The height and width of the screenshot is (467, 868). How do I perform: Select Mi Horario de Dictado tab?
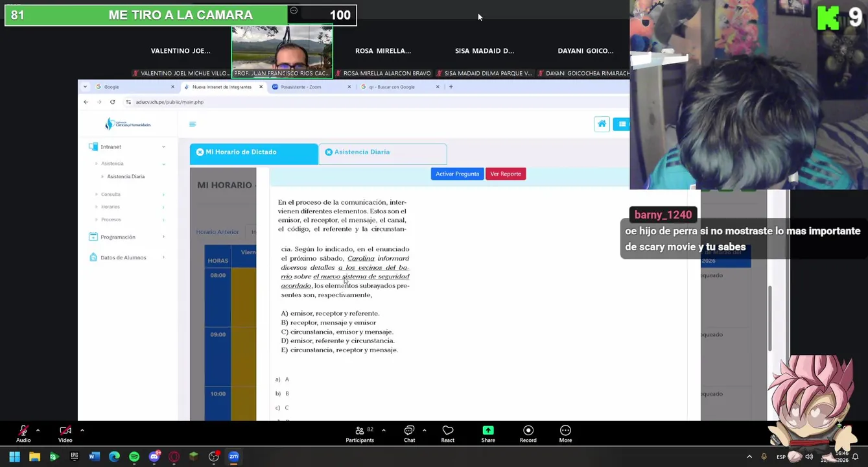tap(254, 153)
